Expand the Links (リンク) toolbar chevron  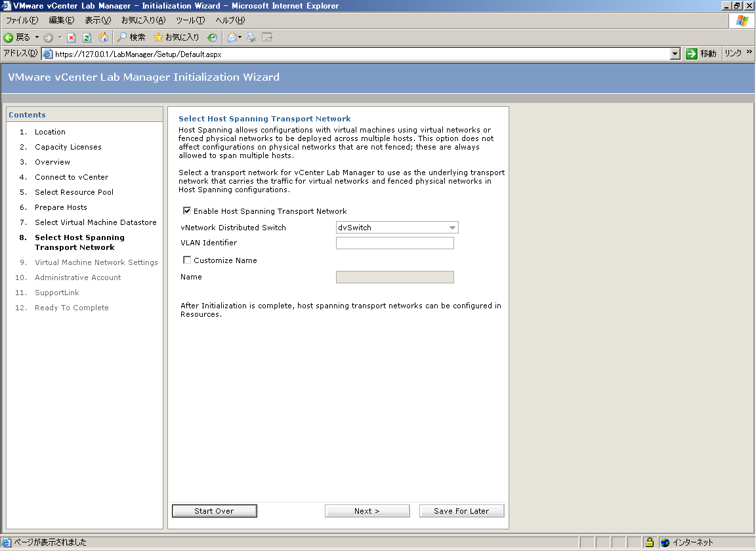point(749,52)
